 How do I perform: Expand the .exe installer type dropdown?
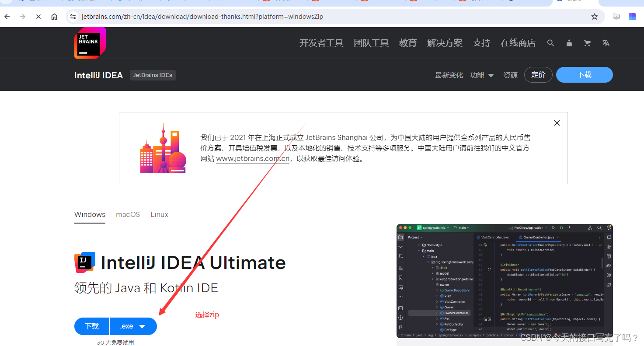tap(133, 326)
